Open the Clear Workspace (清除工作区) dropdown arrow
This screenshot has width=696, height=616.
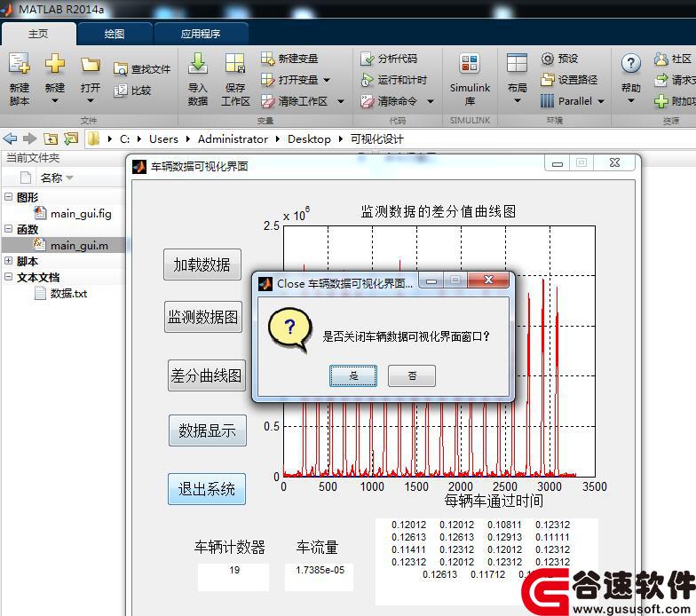pyautogui.click(x=341, y=101)
